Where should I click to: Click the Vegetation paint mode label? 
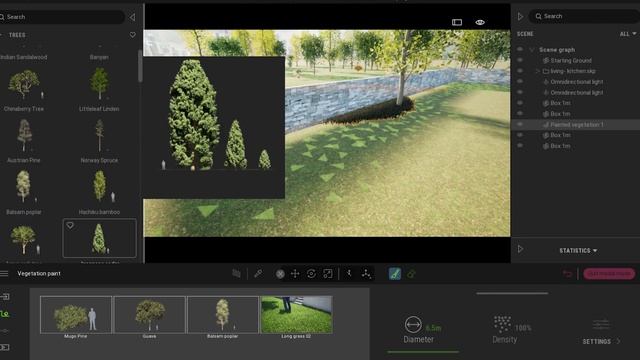pyautogui.click(x=39, y=273)
